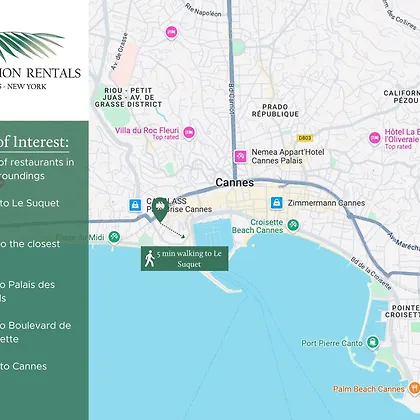Click the unlabeled pink hotel pin near Rte Napoléon
The image size is (420, 420).
pyautogui.click(x=171, y=32)
